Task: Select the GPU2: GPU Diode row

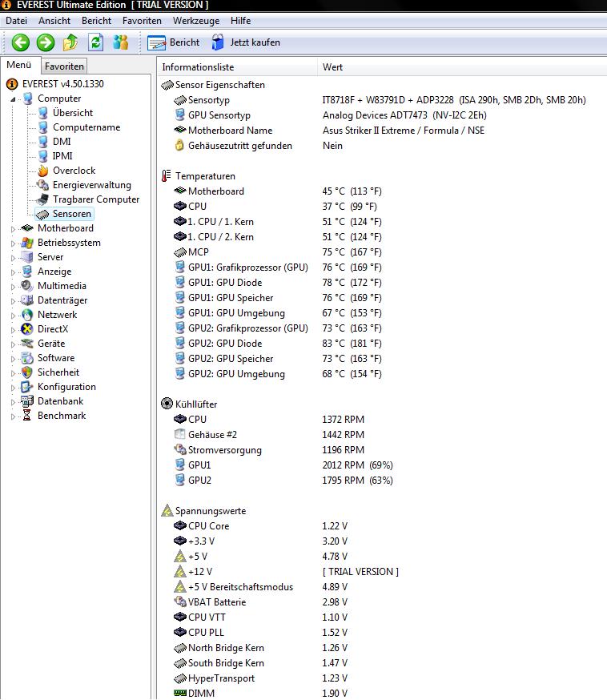Action: coord(278,344)
